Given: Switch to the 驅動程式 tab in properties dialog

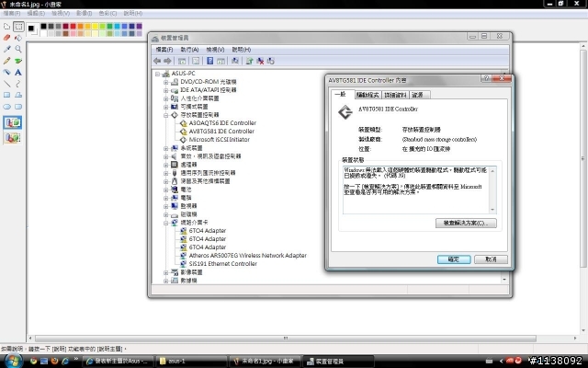Looking at the screenshot, I should (367, 95).
